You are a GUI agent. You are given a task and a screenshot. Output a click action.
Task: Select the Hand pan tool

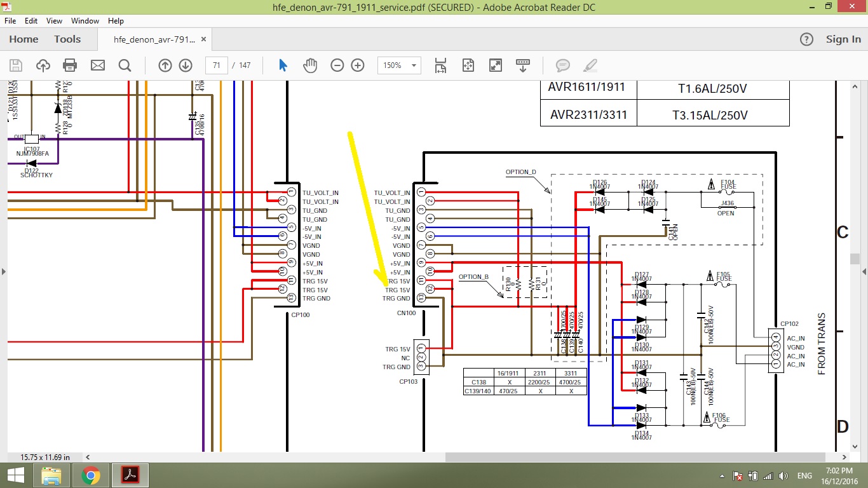309,65
